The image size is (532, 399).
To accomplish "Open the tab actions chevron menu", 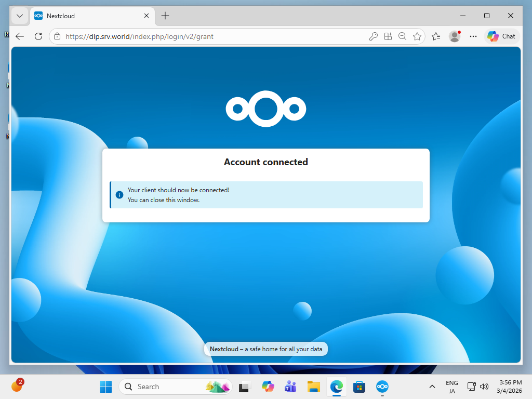I will pos(20,16).
